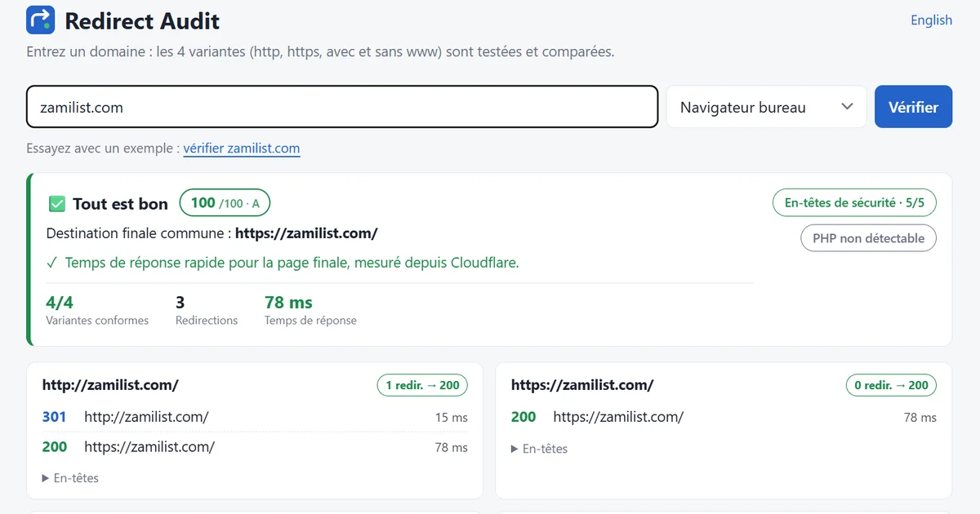Click the bold http://zamilist.com/ card heading
This screenshot has width=980, height=514.
click(x=110, y=385)
